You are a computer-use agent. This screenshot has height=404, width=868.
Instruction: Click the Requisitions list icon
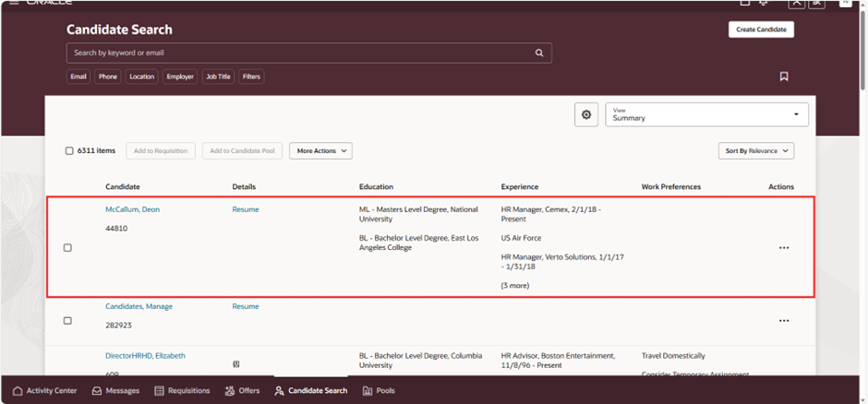159,391
